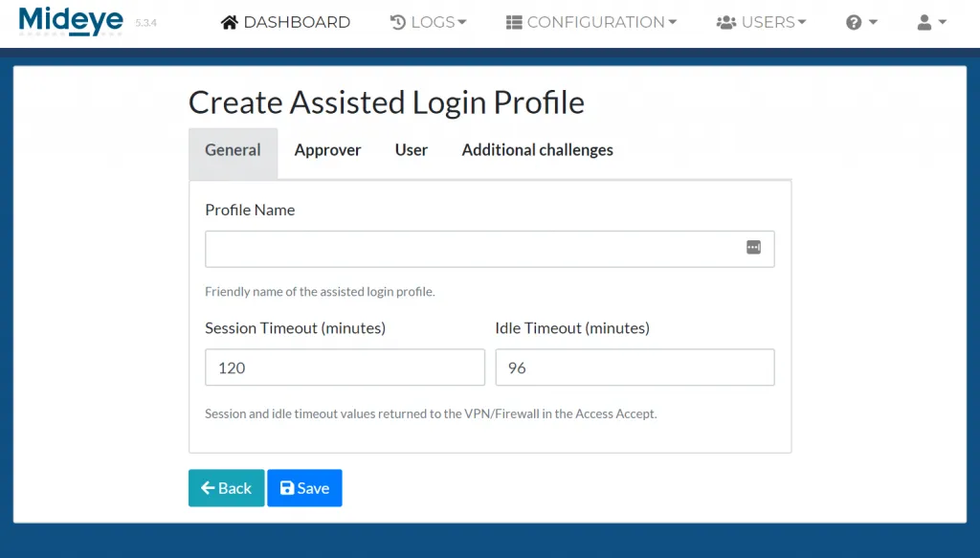Click the Users group icon
Viewport: 980px width, 558px height.
(x=726, y=21)
